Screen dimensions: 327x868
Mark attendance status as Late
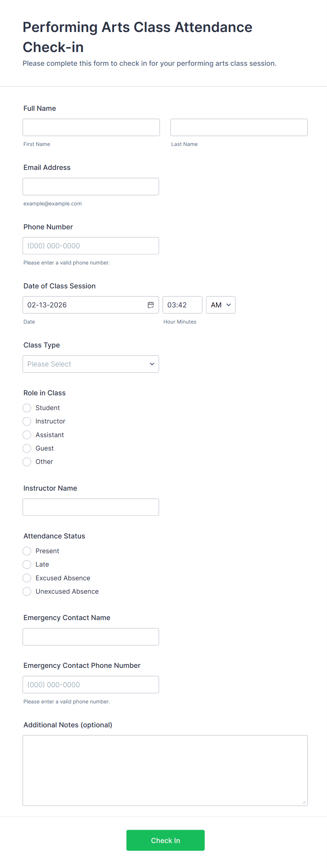tap(27, 564)
